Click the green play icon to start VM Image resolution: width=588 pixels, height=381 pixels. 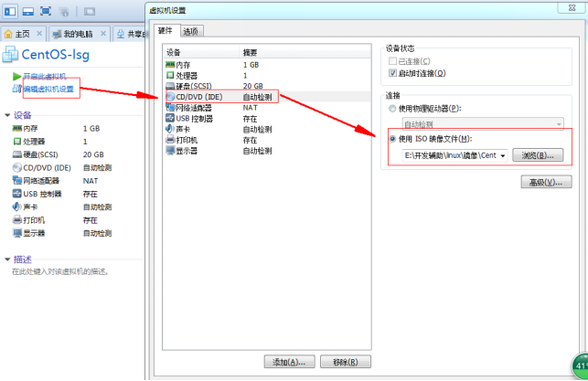click(16, 77)
